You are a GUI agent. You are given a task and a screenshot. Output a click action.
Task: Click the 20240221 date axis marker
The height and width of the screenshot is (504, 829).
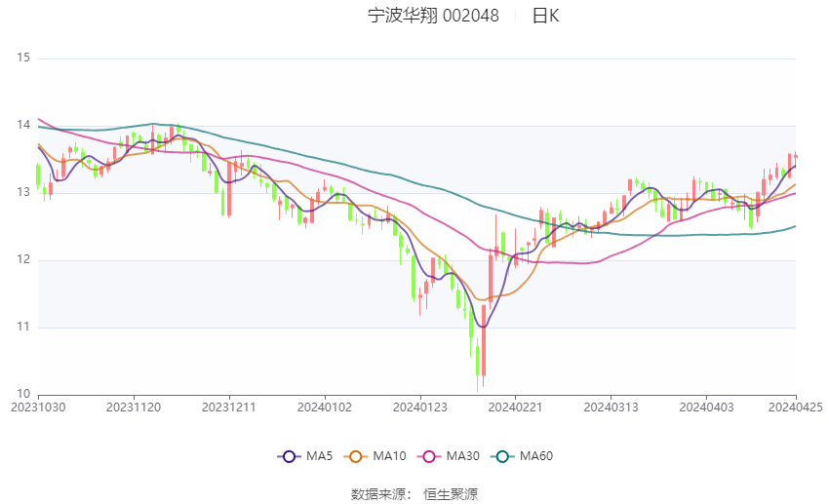pos(516,407)
